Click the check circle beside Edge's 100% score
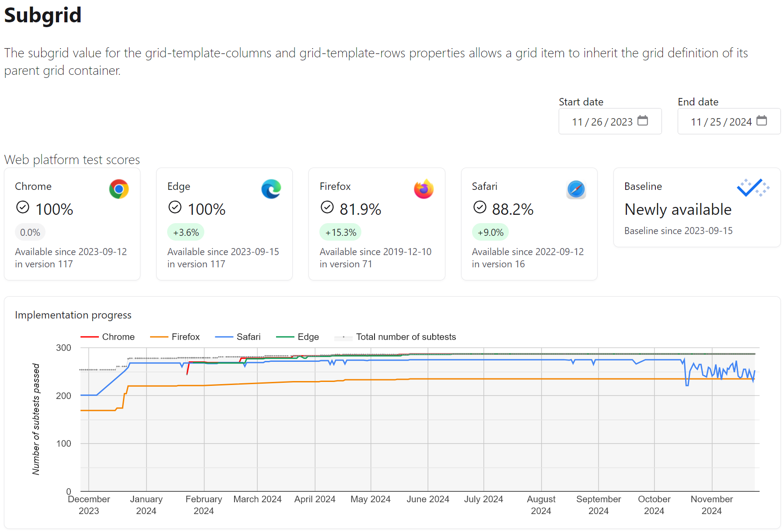The image size is (784, 532). tap(175, 207)
